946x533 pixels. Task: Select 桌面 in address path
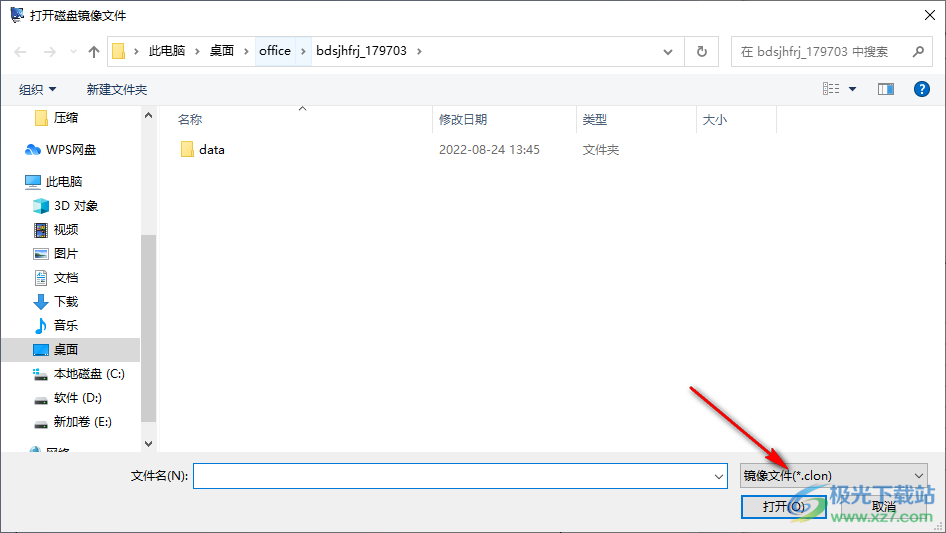coord(221,51)
